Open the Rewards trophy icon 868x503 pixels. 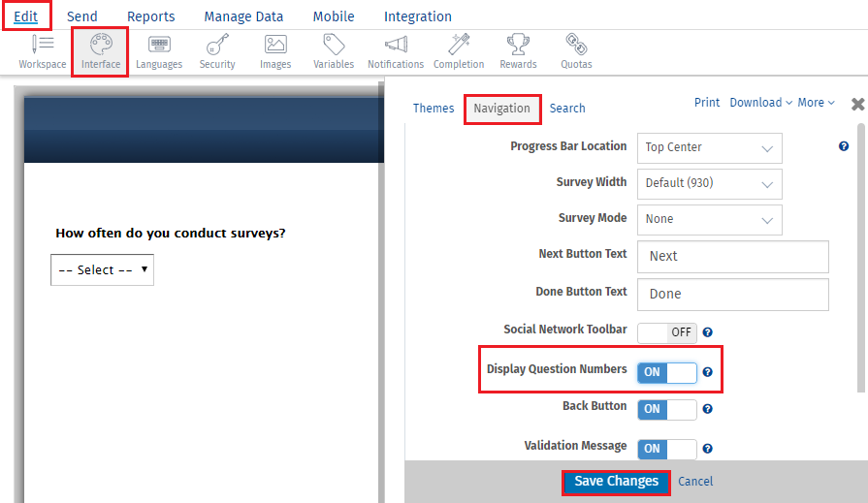click(518, 52)
